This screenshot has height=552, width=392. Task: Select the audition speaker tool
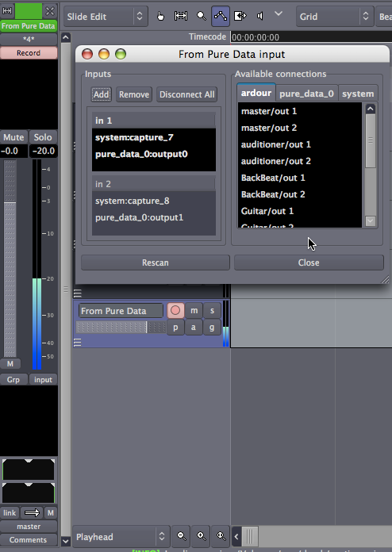click(x=260, y=16)
